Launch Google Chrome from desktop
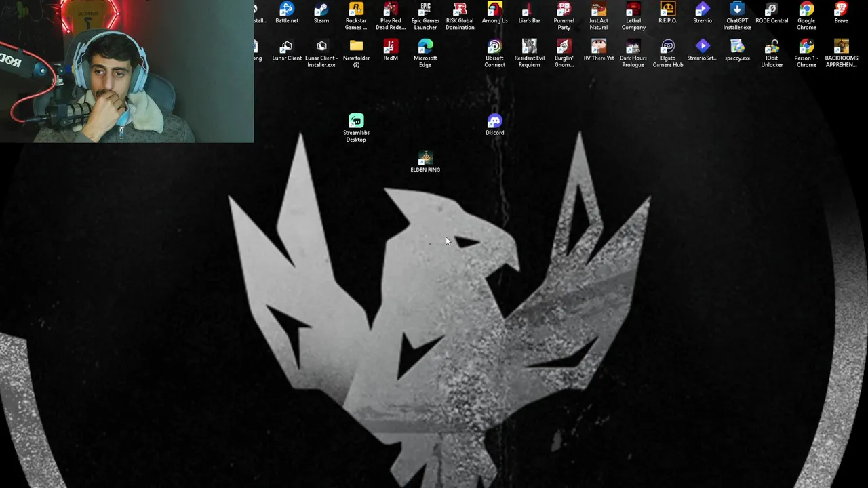This screenshot has height=488, width=868. (806, 16)
